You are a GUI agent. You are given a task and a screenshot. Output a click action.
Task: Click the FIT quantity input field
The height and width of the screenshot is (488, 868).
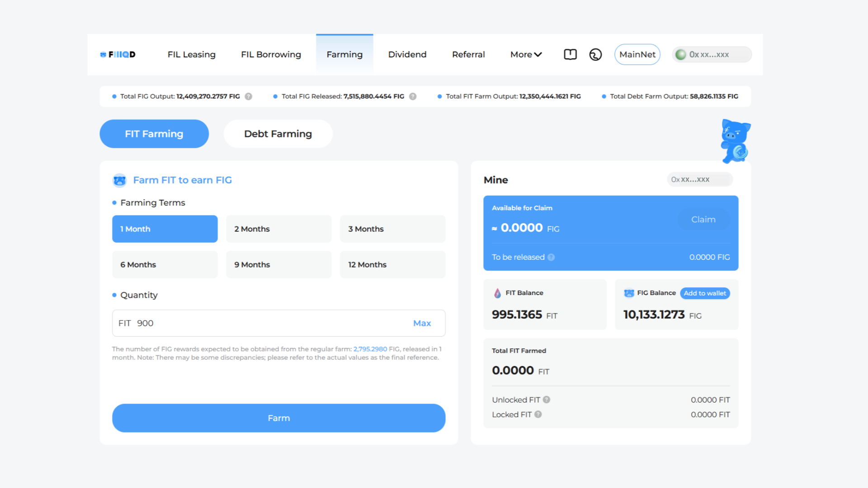(x=271, y=324)
